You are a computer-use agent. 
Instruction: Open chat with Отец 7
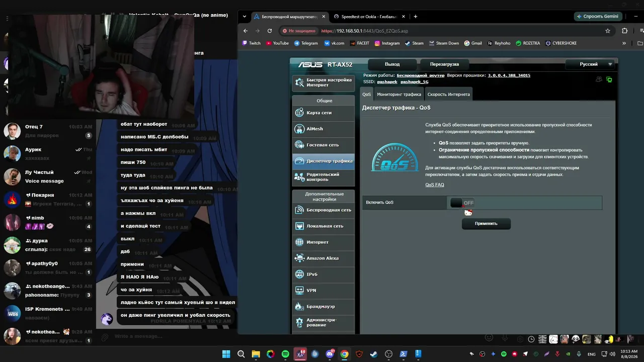click(48, 131)
